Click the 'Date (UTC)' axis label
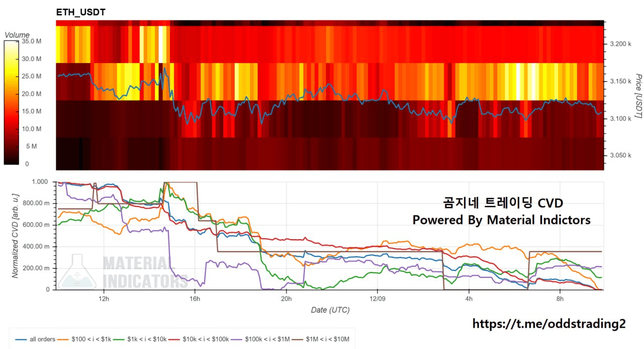The height and width of the screenshot is (349, 644). tap(330, 310)
